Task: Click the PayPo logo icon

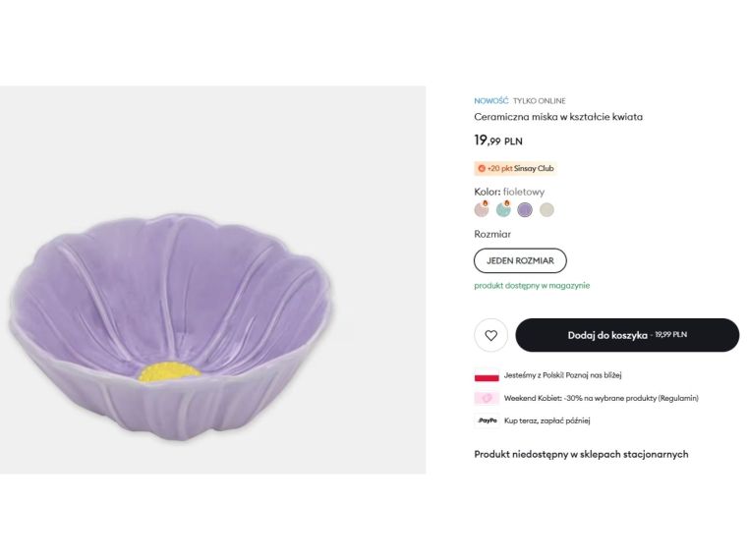Action: [x=487, y=420]
